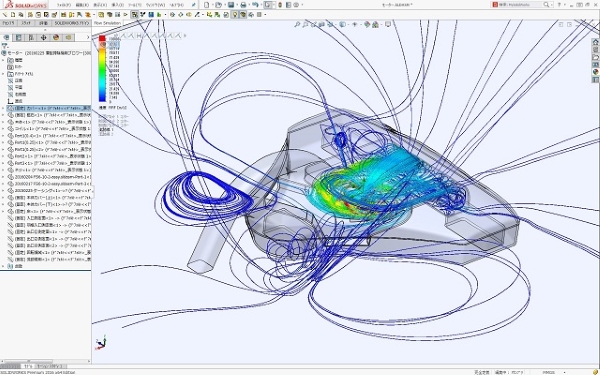Click the Help question mark button
The height and width of the screenshot is (375, 600).
point(559,5)
